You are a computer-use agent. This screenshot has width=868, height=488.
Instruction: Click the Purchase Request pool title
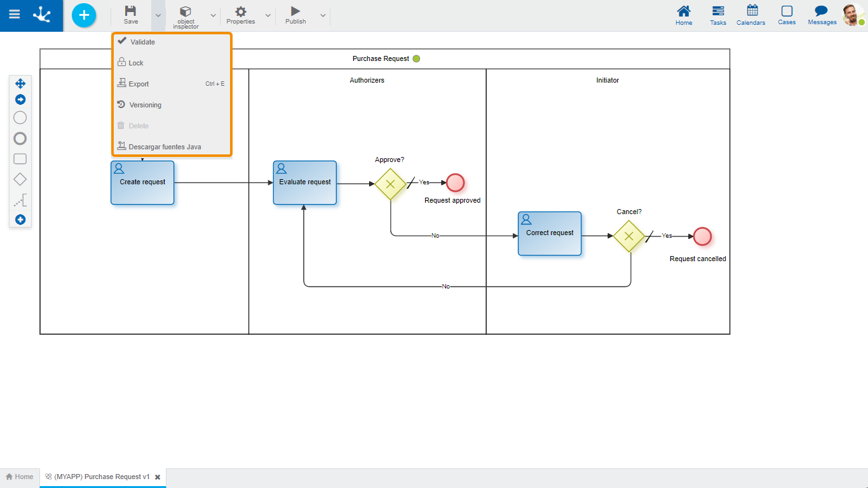381,58
